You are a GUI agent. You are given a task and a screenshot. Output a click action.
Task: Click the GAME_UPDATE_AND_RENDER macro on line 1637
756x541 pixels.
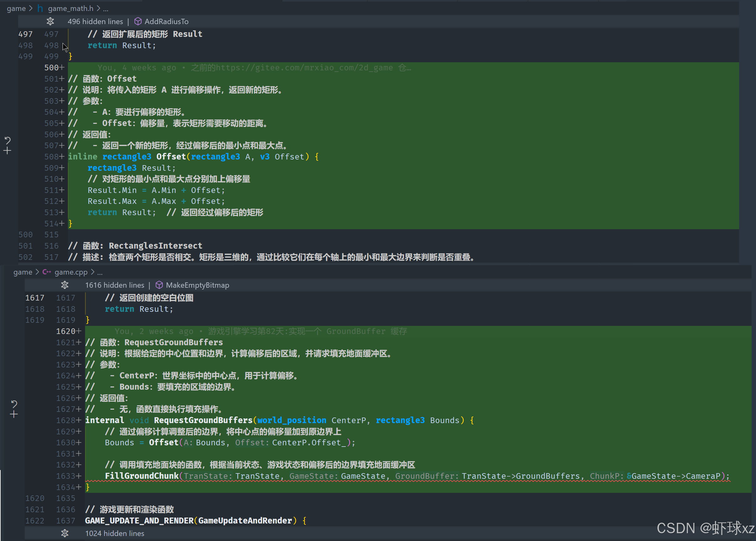tap(139, 520)
